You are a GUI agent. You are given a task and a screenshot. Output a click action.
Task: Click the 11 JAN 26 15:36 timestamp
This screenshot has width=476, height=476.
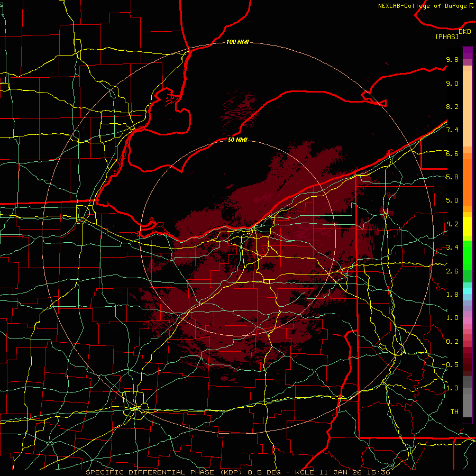tap(354, 472)
